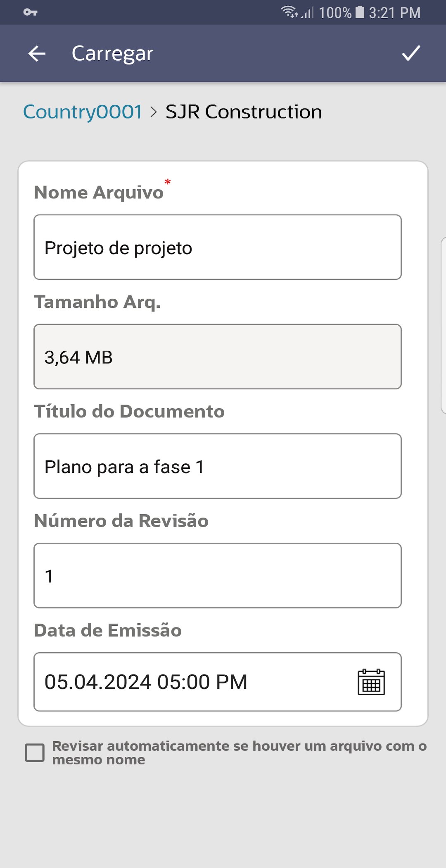446x868 pixels.
Task: Tap the clock time in status bar
Action: click(394, 13)
